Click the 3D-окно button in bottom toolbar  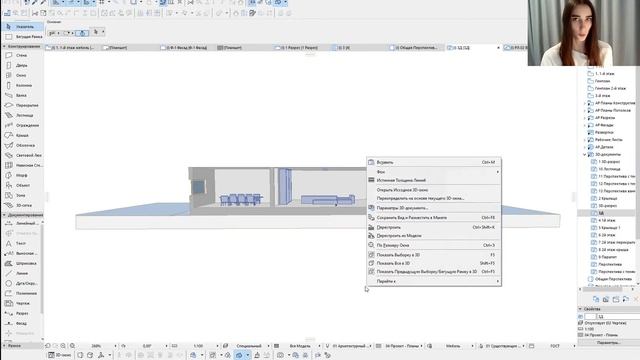[x=60, y=355]
